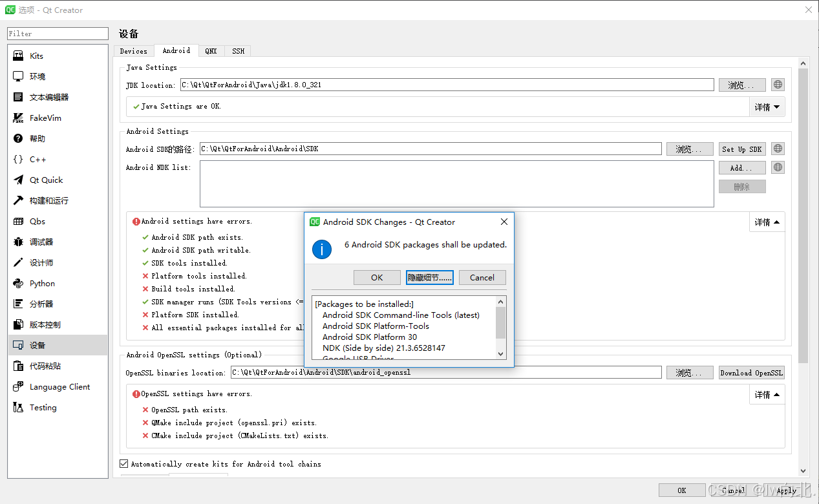Close the Android SDK Changes dialog
The width and height of the screenshot is (819, 504).
(504, 222)
